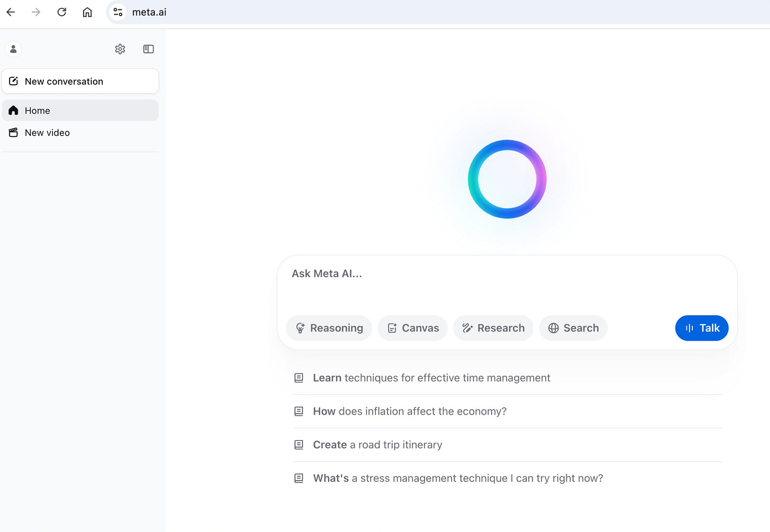Screen dimensions: 770x532
Task: Toggle the Reasoning mode chip
Action: [329, 328]
